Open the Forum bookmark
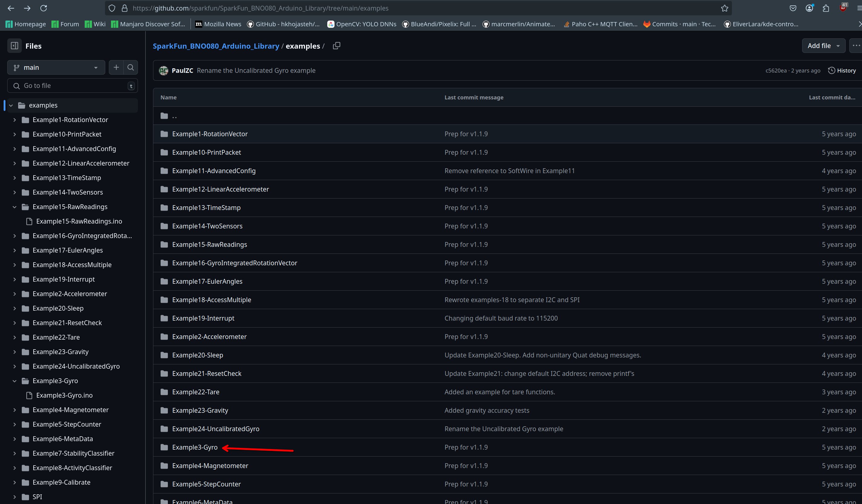Image resolution: width=862 pixels, height=504 pixels. point(65,24)
